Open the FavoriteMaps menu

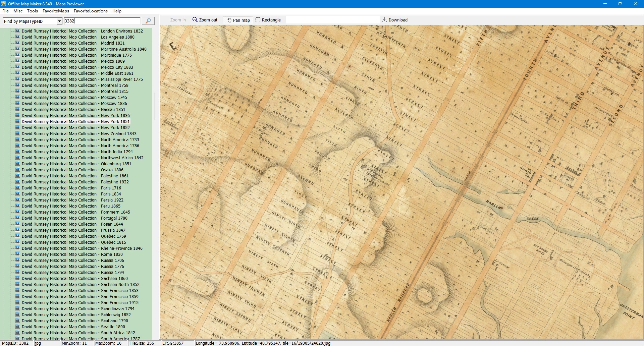56,11
